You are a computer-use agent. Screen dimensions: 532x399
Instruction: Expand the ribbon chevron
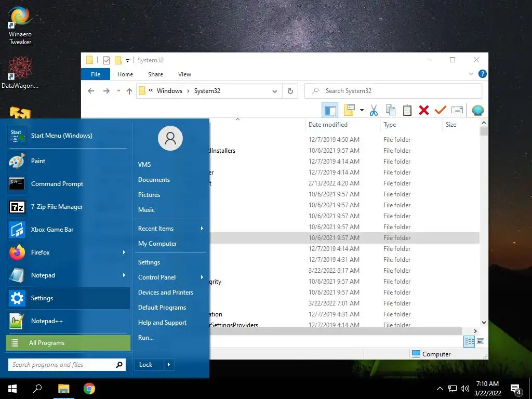[x=471, y=74]
